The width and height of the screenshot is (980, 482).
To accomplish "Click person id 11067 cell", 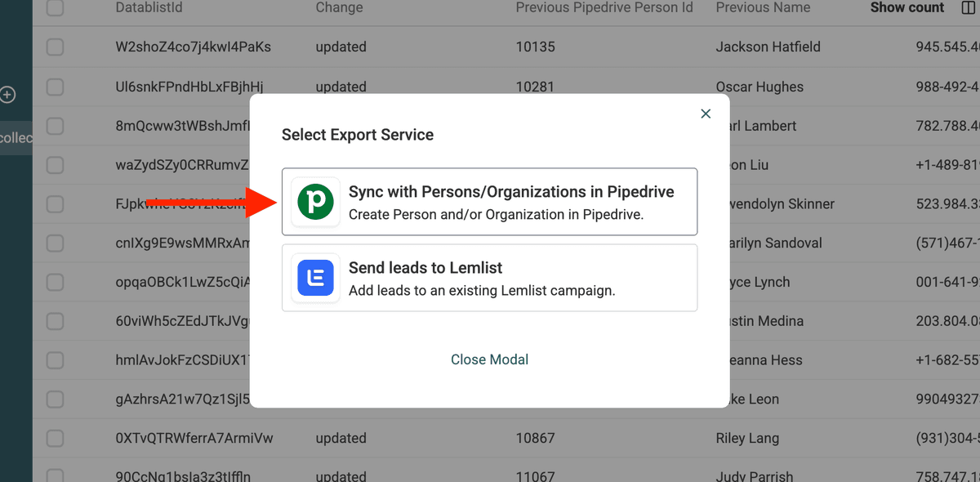I will (535, 476).
